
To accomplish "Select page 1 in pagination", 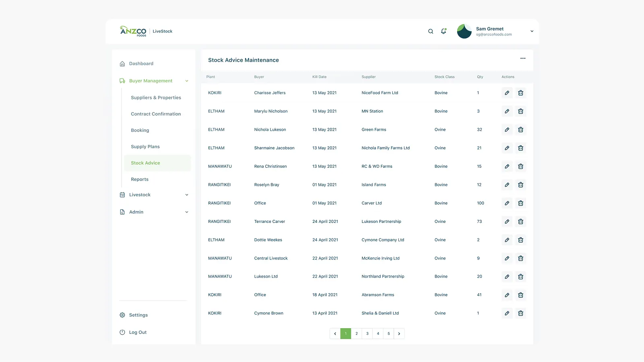I will pyautogui.click(x=346, y=333).
